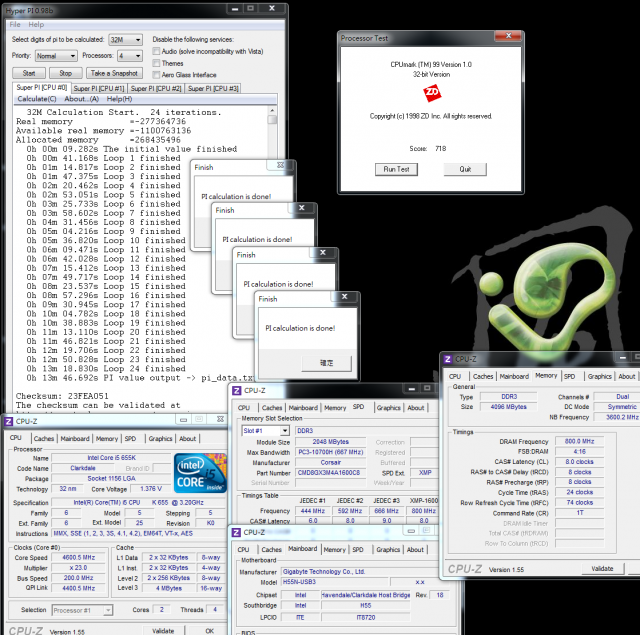The image size is (640, 635).
Task: Click the ZD logo in Processor Test
Action: (432, 93)
